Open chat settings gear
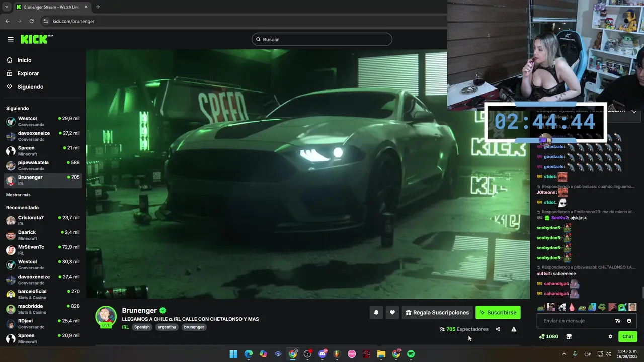Image resolution: width=644 pixels, height=362 pixels. point(610,336)
